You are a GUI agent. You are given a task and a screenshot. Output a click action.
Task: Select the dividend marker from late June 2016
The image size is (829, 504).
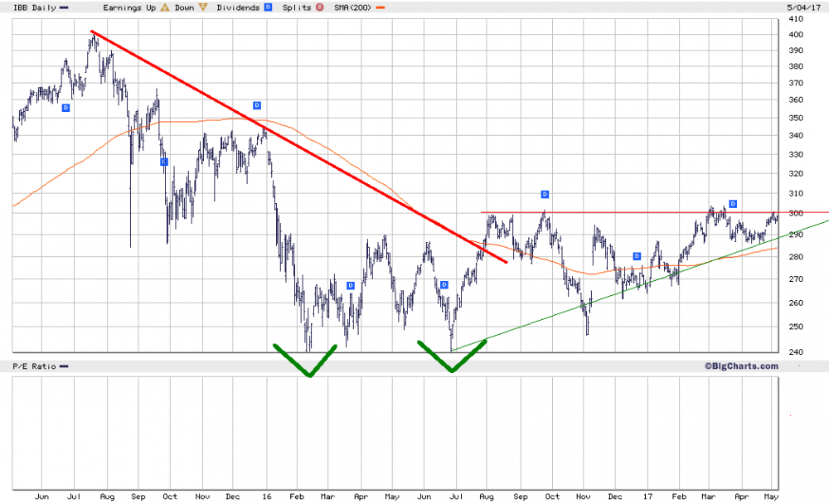tap(444, 285)
